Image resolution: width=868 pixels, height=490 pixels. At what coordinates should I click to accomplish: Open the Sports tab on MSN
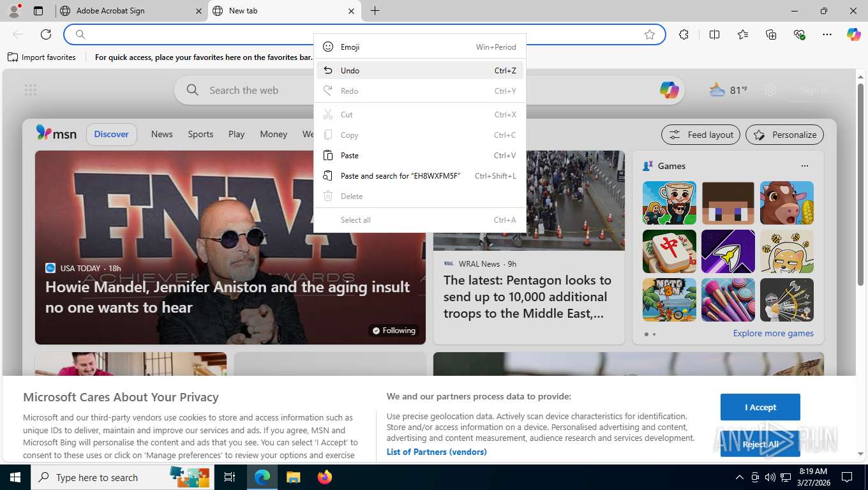click(200, 134)
